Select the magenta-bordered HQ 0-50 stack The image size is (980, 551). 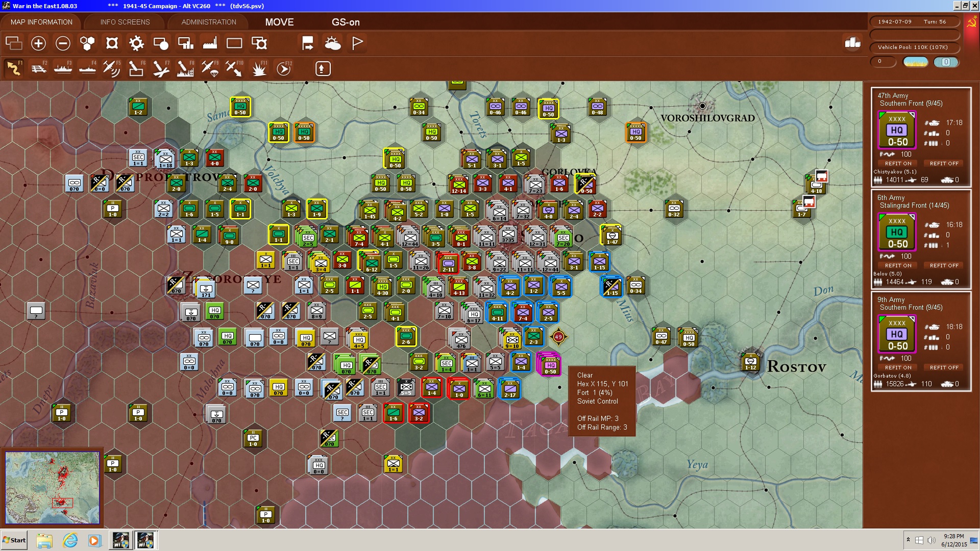tap(550, 364)
